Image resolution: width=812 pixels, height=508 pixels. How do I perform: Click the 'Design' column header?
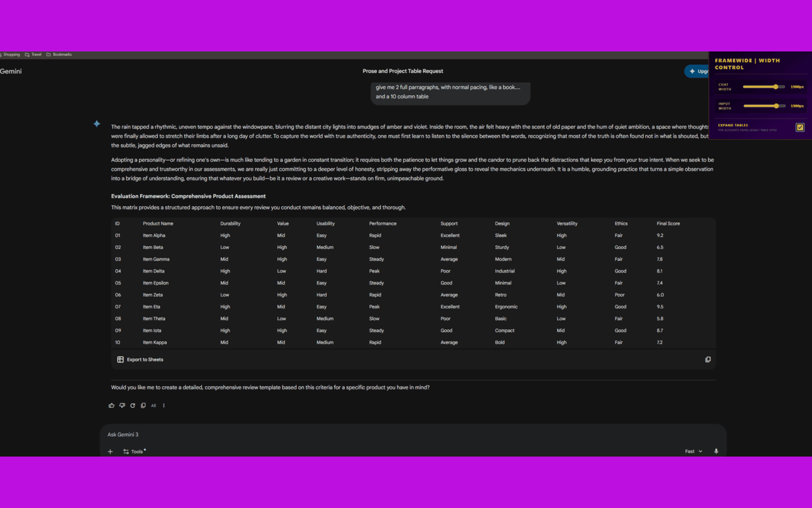(x=502, y=224)
